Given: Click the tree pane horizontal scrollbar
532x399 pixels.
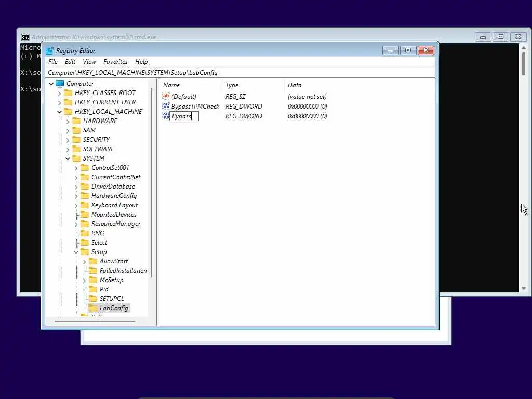Looking at the screenshot, I should [x=95, y=321].
